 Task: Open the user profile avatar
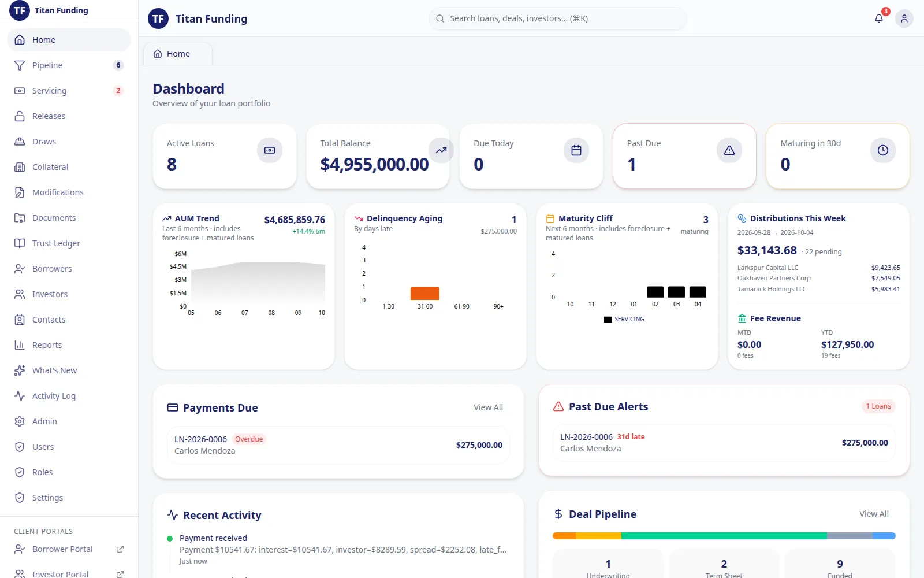click(x=904, y=18)
